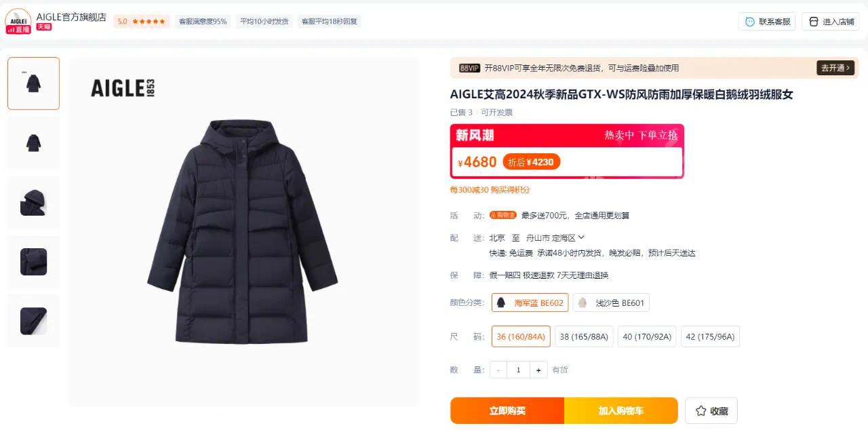Viewport: 868px width, 430px height.
Task: Decrease quantity with minus button
Action: [x=498, y=370]
